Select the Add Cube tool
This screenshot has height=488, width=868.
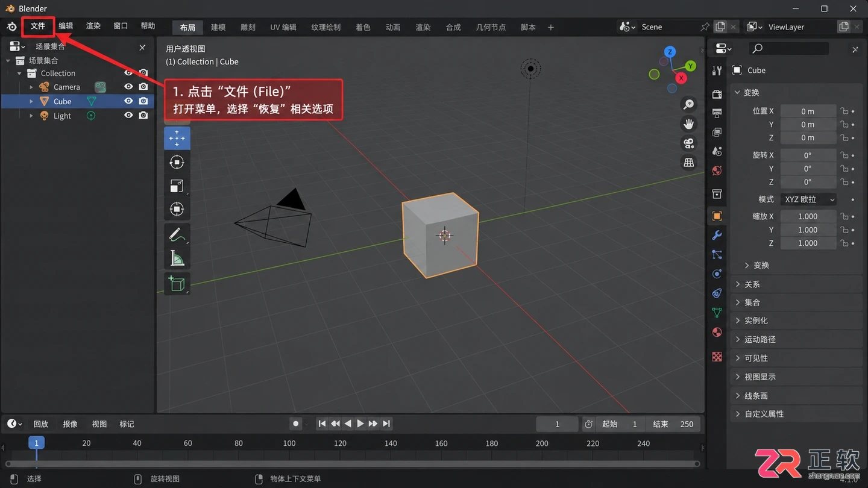coord(177,283)
